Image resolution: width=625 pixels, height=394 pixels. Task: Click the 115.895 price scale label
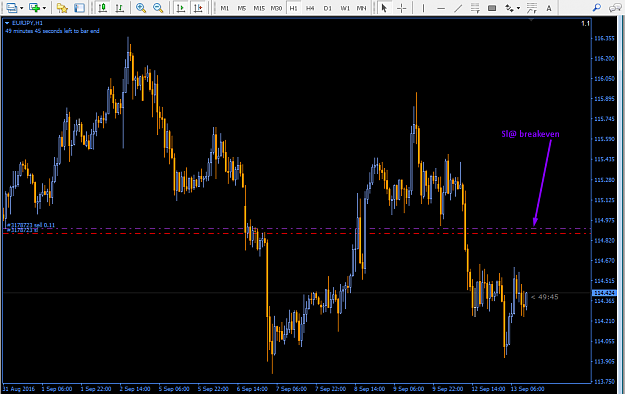pyautogui.click(x=604, y=98)
